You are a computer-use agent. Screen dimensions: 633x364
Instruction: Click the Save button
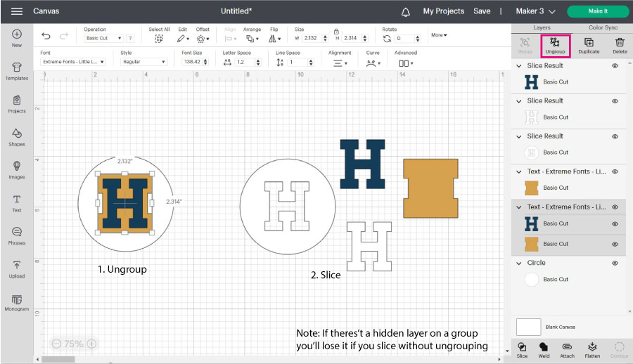(482, 11)
